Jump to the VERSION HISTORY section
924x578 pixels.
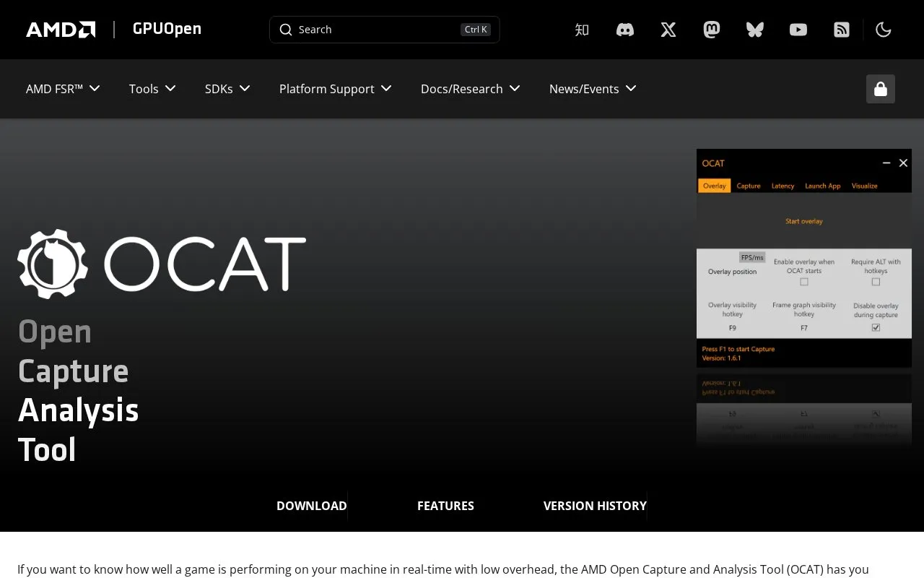click(595, 506)
